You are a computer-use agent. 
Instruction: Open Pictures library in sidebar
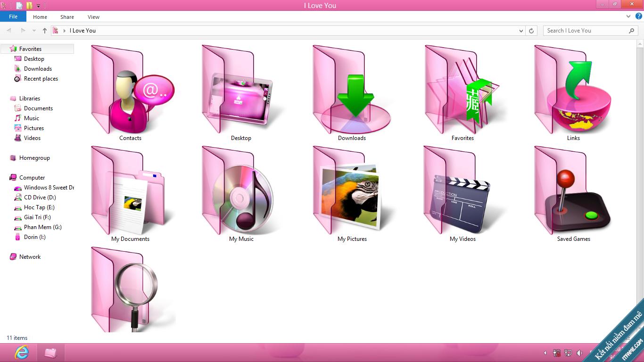click(34, 128)
